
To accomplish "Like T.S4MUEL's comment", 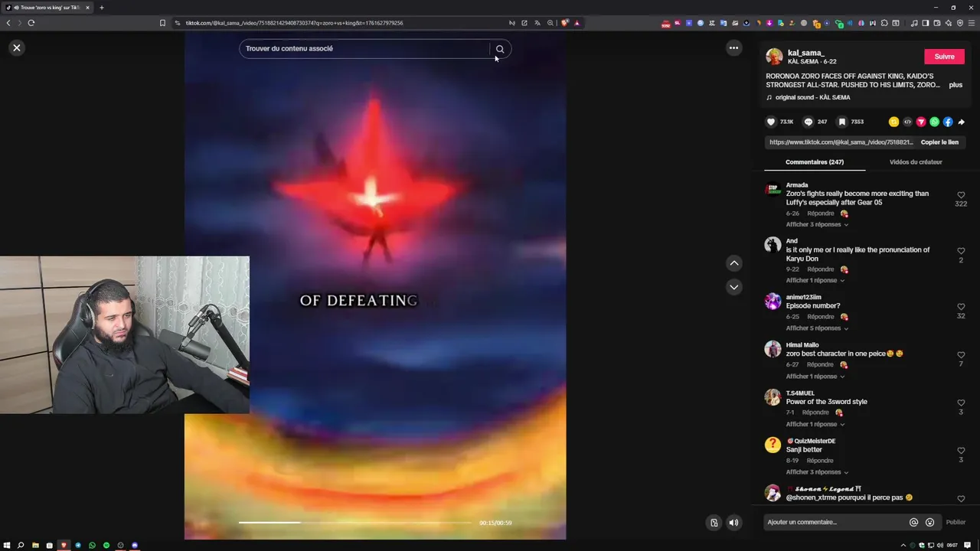I will point(961,403).
